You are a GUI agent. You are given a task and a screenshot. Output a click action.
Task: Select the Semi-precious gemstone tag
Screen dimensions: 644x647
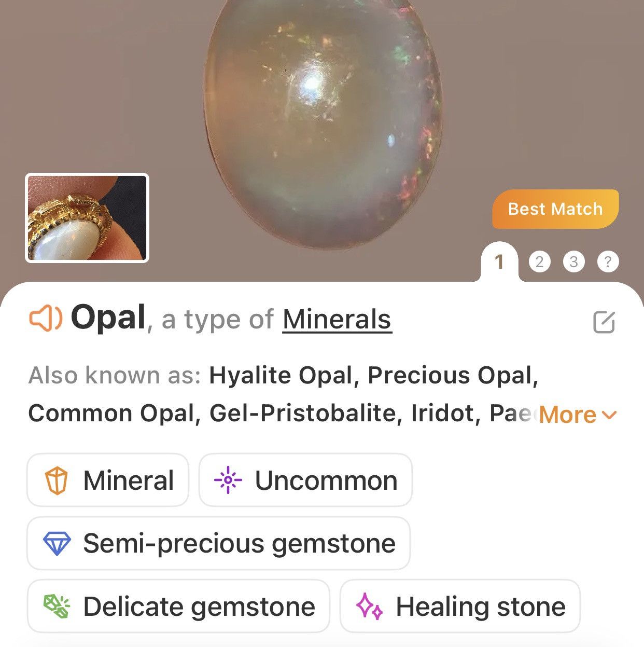click(x=218, y=543)
